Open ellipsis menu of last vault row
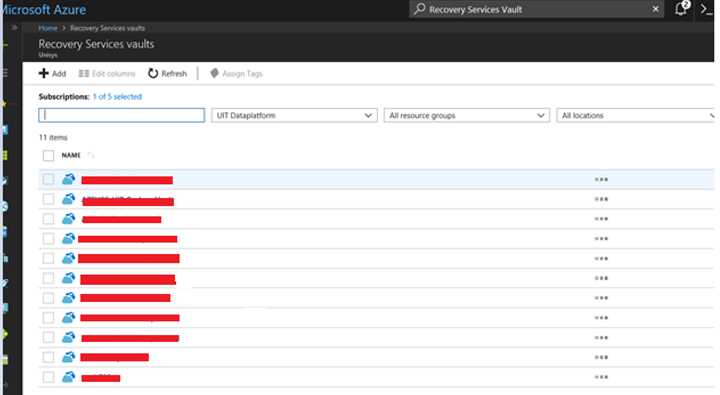Screen dimensions: 720x395 pyautogui.click(x=601, y=377)
